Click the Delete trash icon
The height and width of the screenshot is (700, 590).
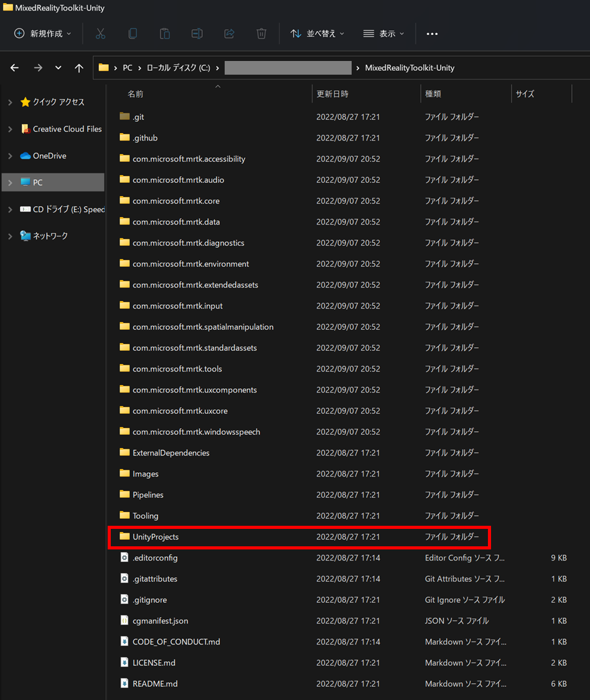(261, 34)
